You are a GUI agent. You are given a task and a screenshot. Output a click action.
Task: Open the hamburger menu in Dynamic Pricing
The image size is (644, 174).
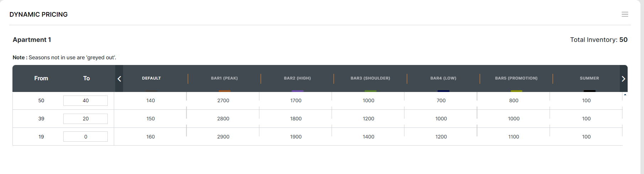pyautogui.click(x=625, y=14)
